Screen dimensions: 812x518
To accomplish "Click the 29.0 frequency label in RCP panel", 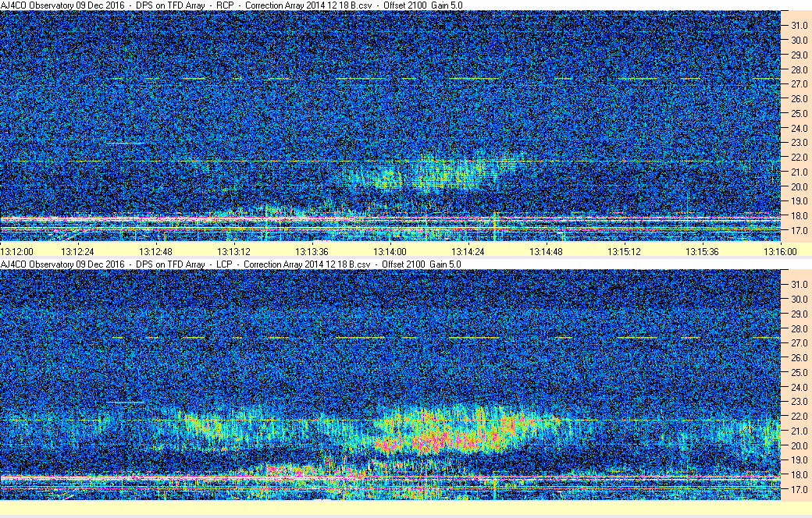I will (x=799, y=55).
